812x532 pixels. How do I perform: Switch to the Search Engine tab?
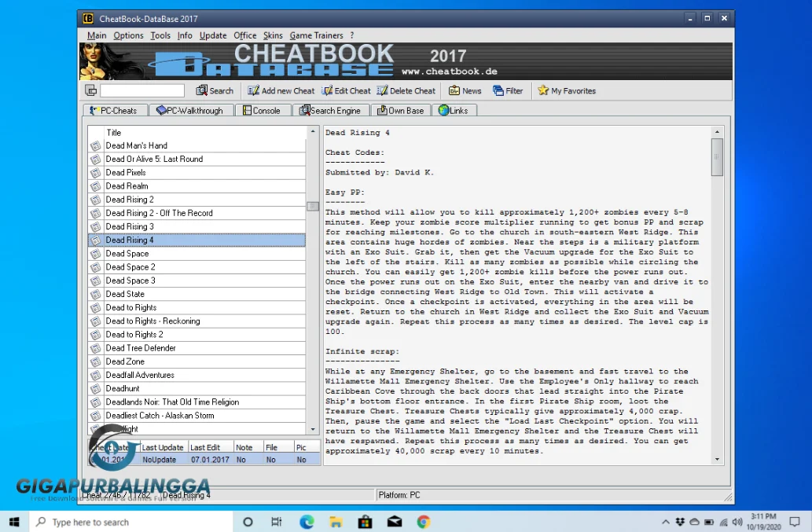(x=330, y=110)
